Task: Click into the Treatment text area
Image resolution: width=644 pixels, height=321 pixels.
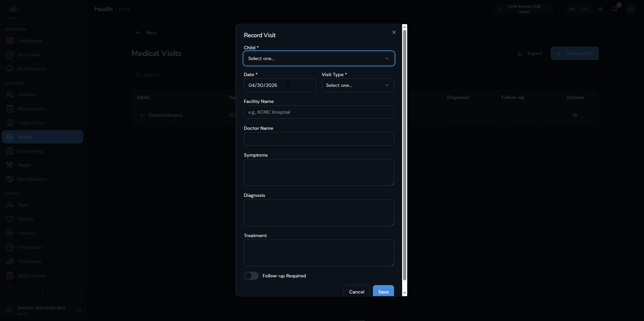Action: tap(318, 253)
